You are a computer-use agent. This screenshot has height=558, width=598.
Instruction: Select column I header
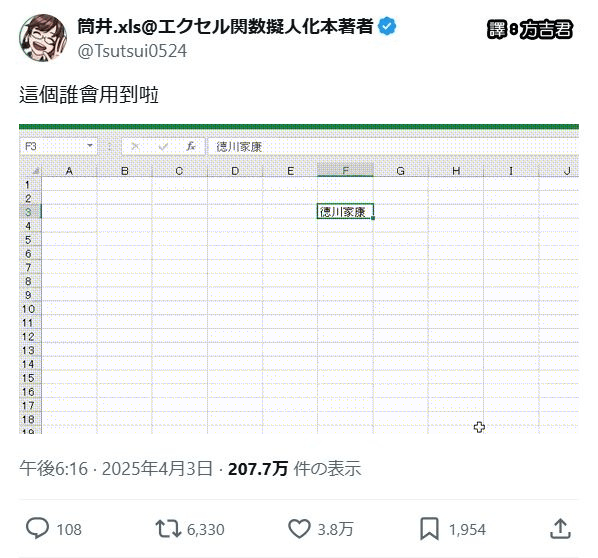coord(511,170)
